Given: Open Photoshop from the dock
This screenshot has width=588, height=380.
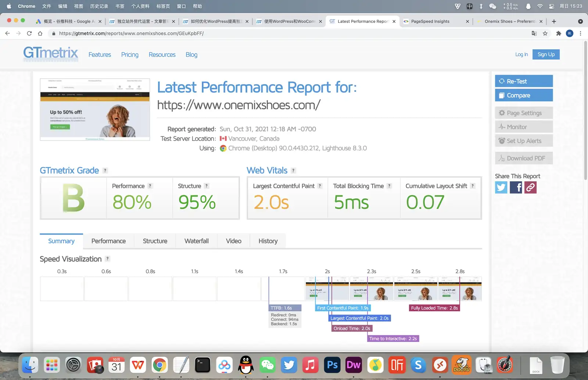Looking at the screenshot, I should tap(332, 365).
